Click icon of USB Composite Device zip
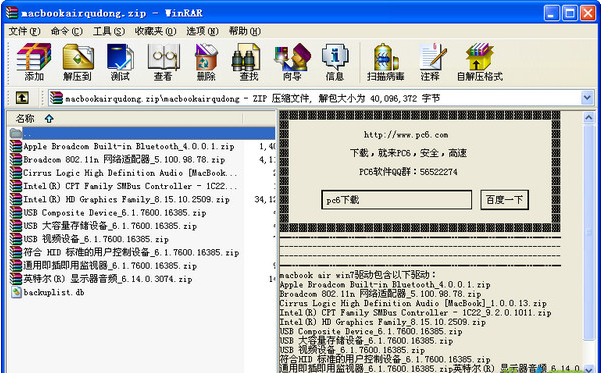Image resolution: width=602 pixels, height=373 pixels. tap(16, 213)
